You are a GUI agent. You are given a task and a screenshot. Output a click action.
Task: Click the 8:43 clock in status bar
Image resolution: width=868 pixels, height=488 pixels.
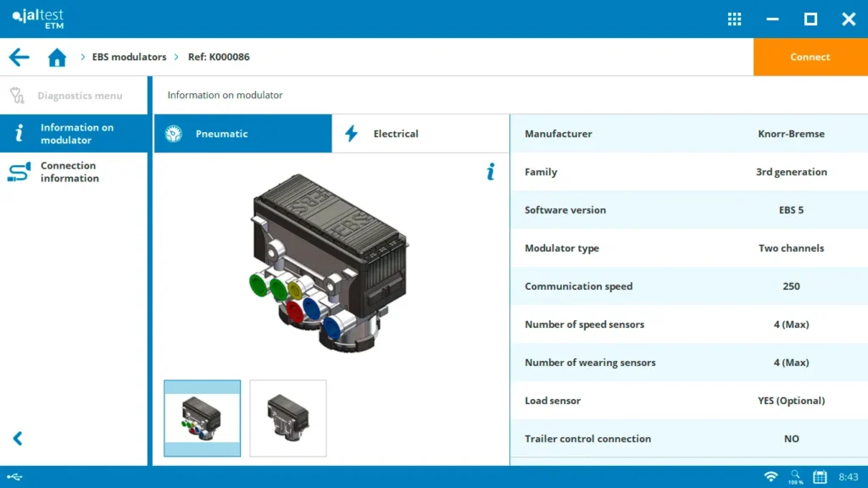coord(848,477)
